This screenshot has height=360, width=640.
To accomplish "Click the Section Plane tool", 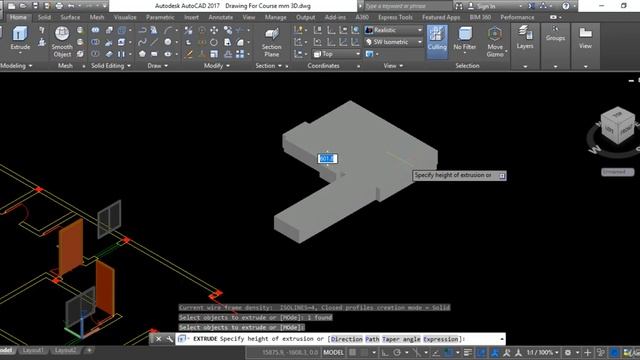I will 271,42.
